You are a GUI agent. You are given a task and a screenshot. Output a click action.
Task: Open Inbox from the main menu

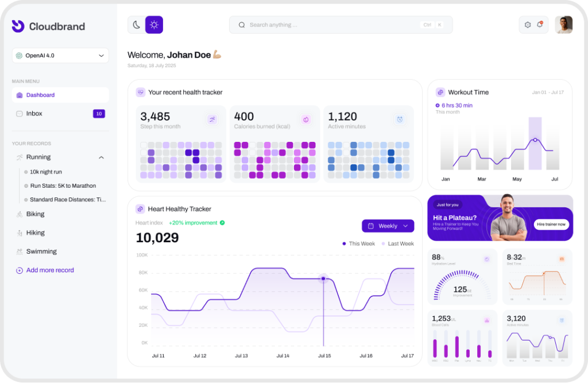34,114
